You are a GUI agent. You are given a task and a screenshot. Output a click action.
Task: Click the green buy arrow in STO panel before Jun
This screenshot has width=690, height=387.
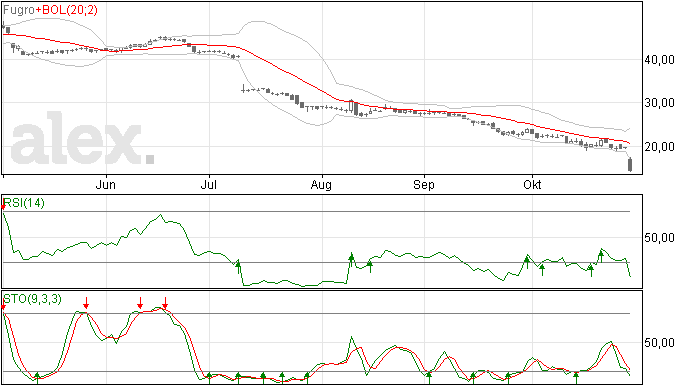37,378
